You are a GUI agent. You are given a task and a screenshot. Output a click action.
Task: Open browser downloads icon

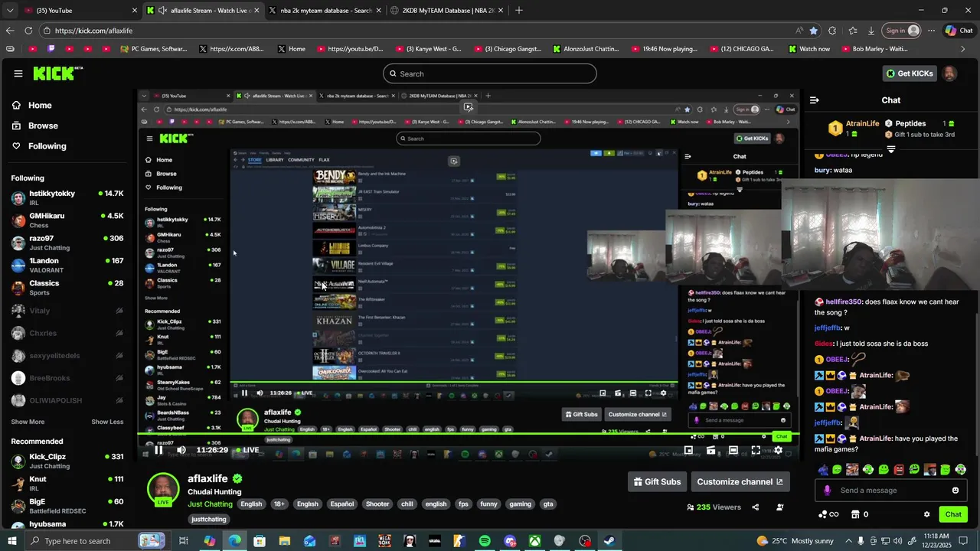coord(871,31)
